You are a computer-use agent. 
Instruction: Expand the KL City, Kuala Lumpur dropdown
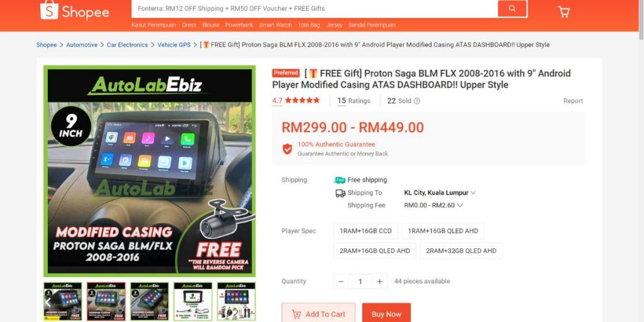pyautogui.click(x=440, y=192)
